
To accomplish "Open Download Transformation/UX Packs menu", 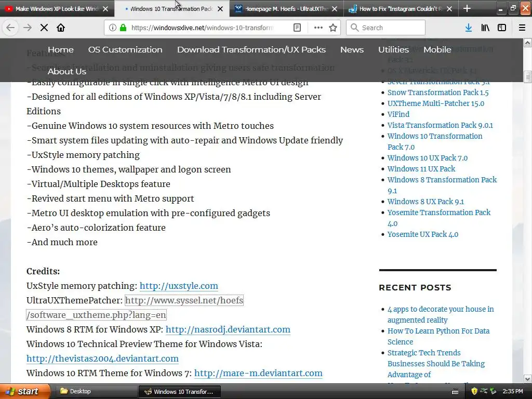I will pyautogui.click(x=251, y=49).
